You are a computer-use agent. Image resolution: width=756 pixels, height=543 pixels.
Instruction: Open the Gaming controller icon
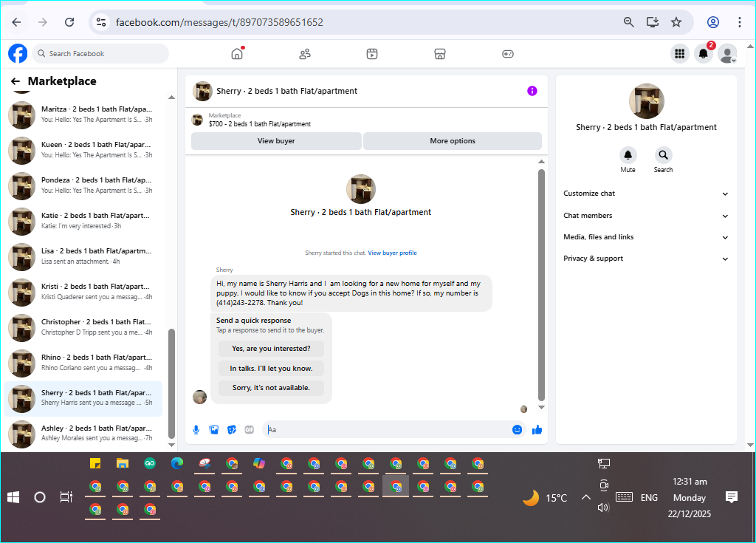coord(508,54)
